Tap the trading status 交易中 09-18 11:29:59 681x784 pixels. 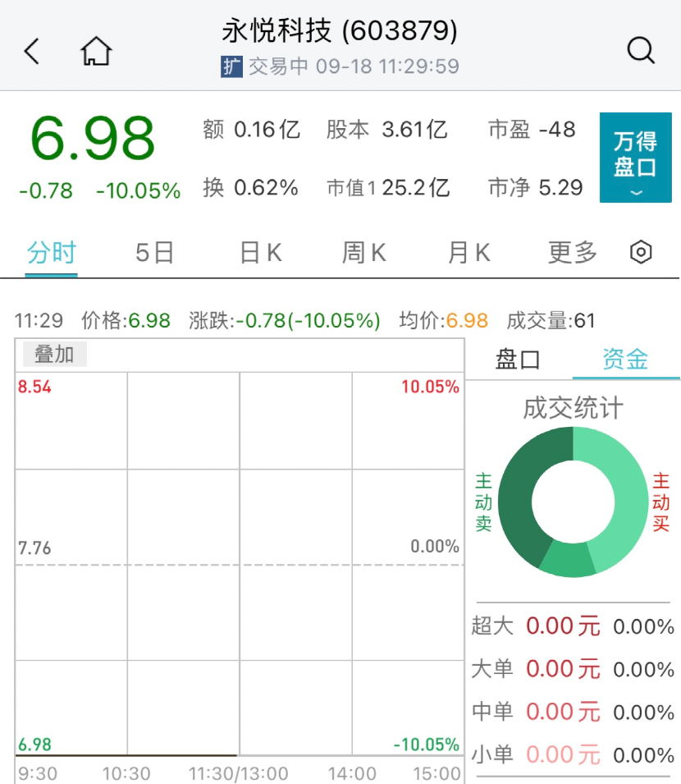point(354,66)
